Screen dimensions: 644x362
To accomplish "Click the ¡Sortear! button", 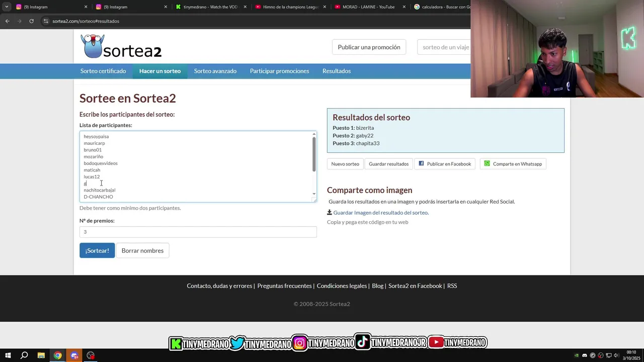I will pos(97,250).
